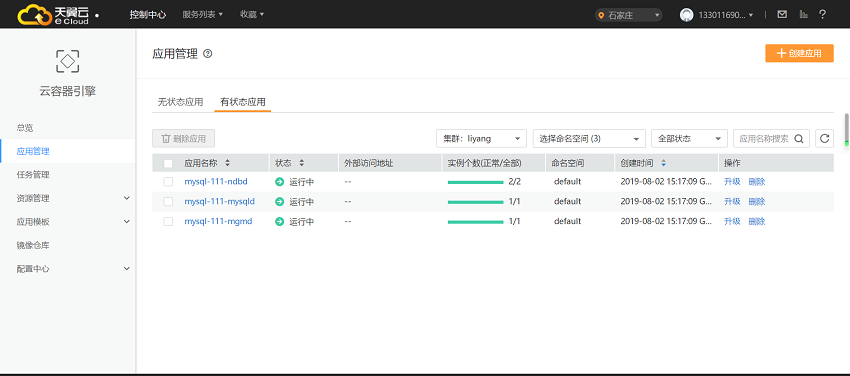Open the 服务列表 menu in top bar
This screenshot has height=376, width=850.
[x=203, y=15]
